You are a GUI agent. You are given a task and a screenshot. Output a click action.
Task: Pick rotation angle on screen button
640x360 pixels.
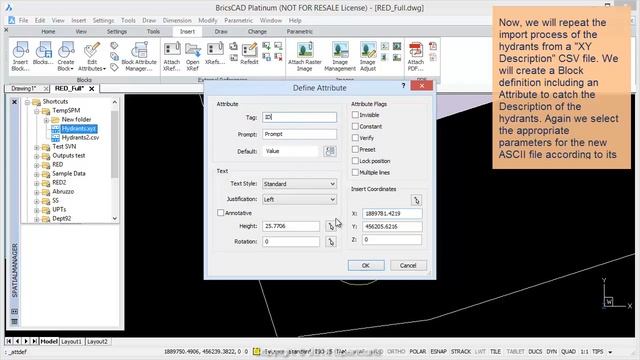[331, 242]
